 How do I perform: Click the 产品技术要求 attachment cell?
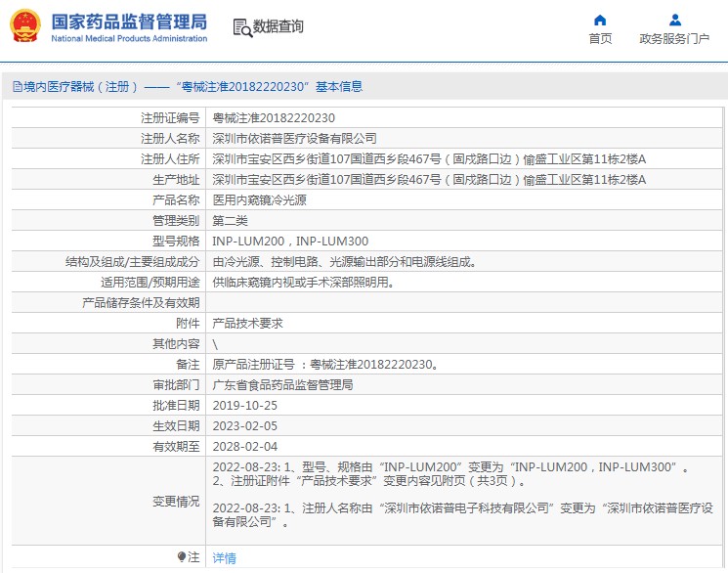tap(247, 323)
